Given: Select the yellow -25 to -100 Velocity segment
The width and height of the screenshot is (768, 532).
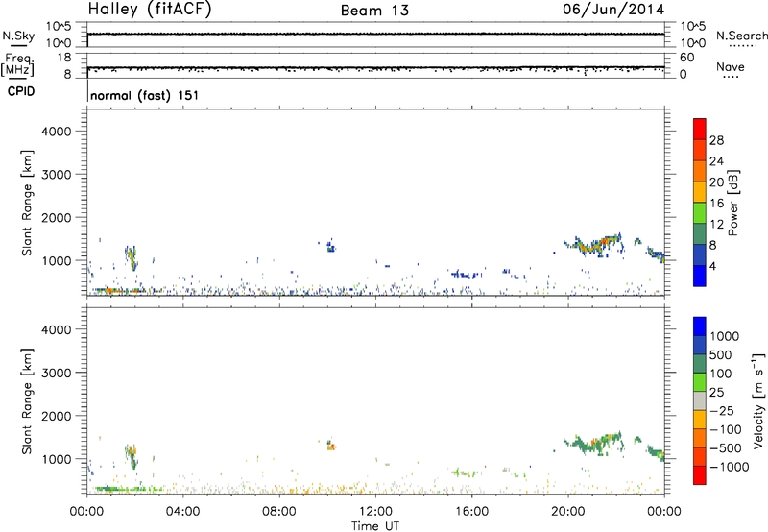Looking at the screenshot, I should [x=700, y=420].
